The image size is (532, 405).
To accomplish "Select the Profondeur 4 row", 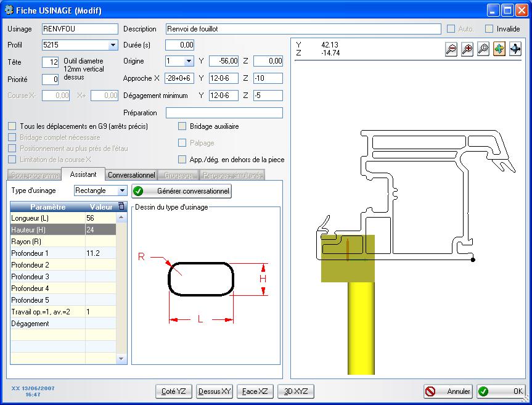I will (x=63, y=288).
